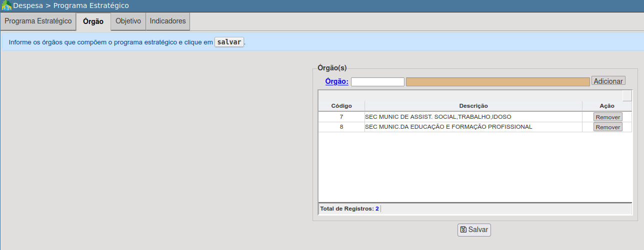The height and width of the screenshot is (250, 644).
Task: Go to the Indicadores tab
Action: click(x=167, y=21)
